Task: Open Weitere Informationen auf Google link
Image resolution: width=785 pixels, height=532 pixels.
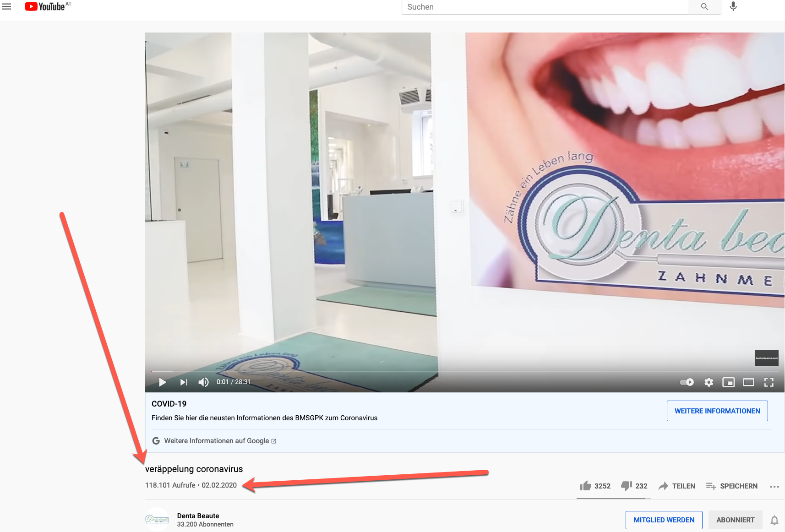Action: pos(216,441)
